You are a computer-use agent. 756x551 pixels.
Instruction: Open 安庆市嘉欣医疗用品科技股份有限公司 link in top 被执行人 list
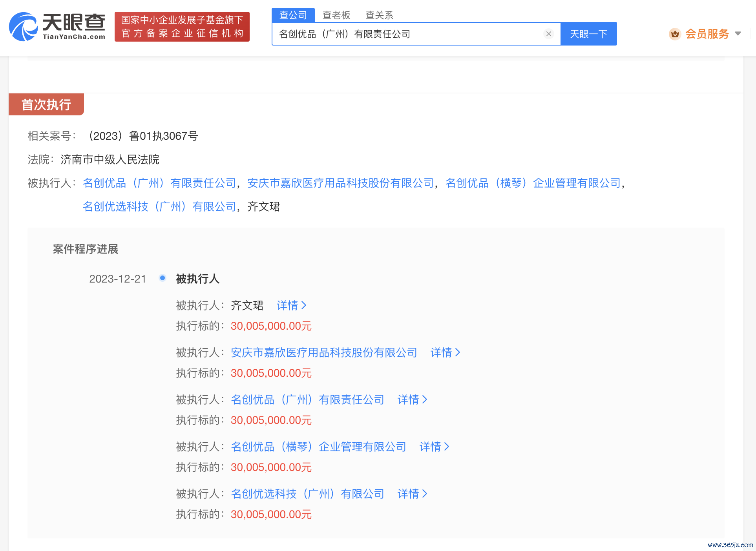coord(340,183)
